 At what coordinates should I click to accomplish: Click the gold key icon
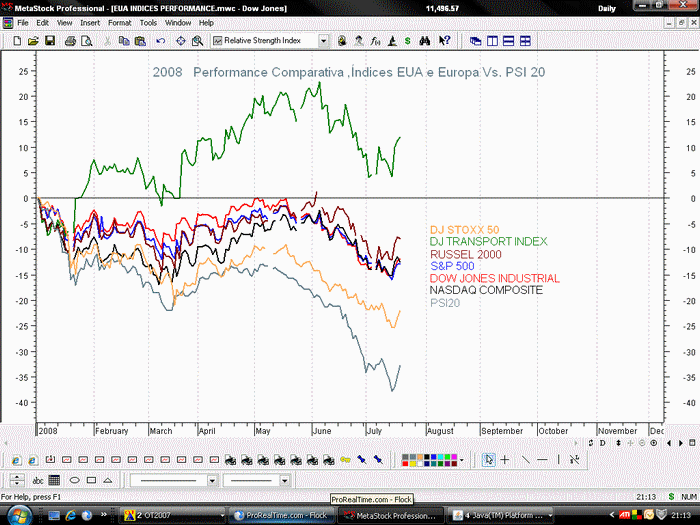click(x=345, y=459)
